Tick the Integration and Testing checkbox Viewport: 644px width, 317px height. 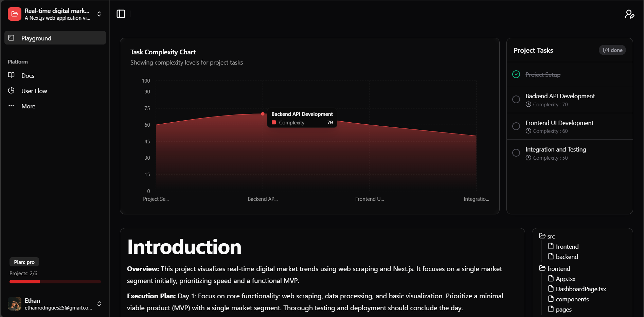coord(516,153)
